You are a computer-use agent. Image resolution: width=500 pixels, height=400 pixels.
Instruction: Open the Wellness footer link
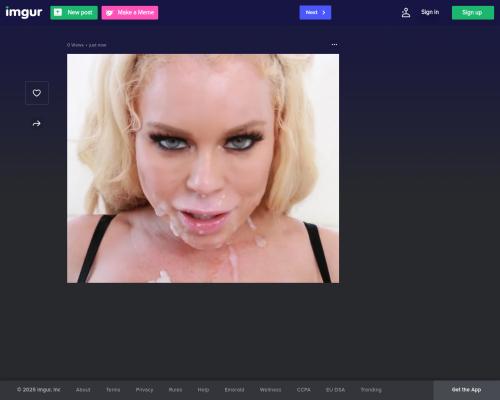[270, 390]
